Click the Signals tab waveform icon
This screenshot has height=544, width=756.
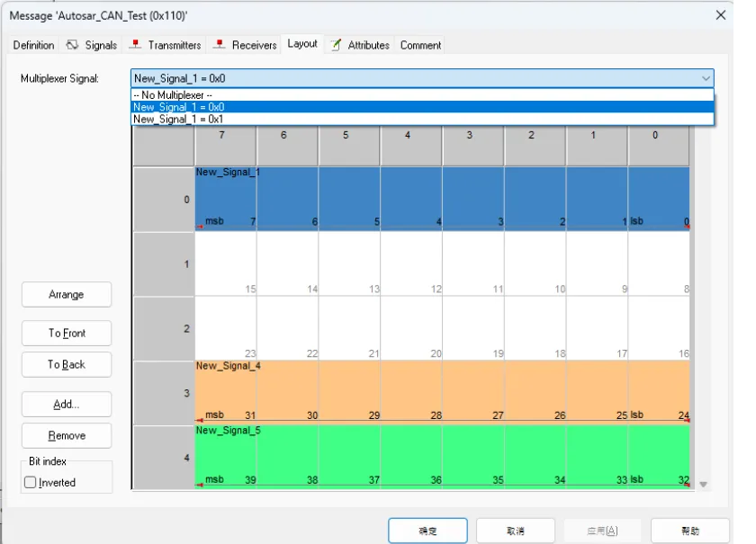[72, 45]
